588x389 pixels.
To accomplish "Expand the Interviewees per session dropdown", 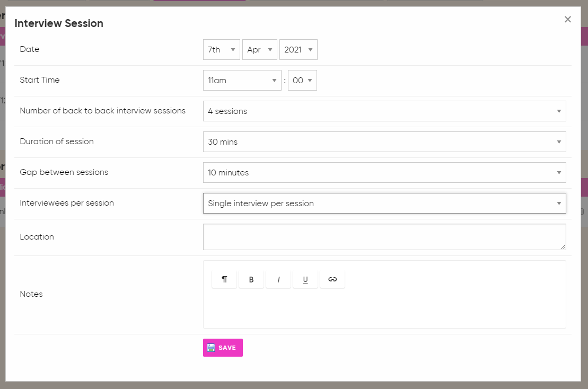I will 384,204.
